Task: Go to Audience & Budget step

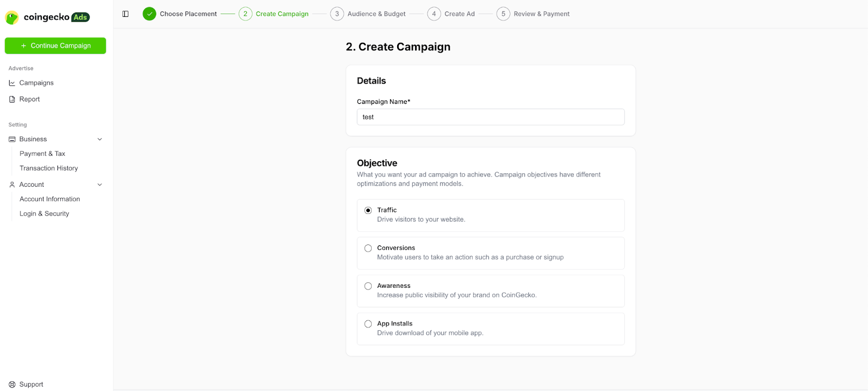Action: pos(376,14)
